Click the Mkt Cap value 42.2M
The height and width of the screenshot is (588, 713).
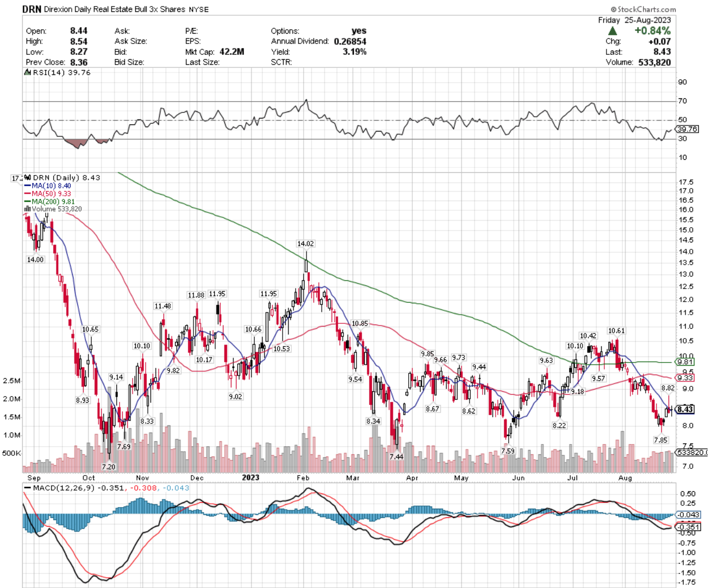tap(232, 52)
